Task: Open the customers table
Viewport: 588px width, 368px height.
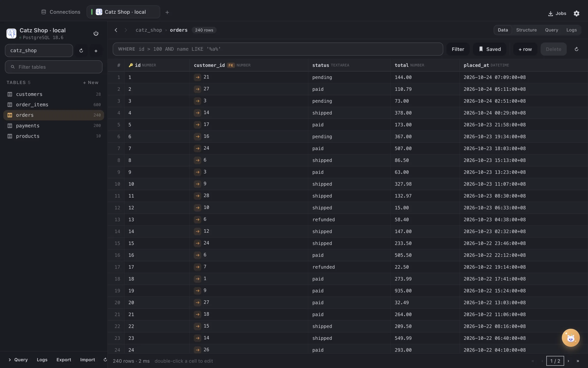Action: coord(54,94)
